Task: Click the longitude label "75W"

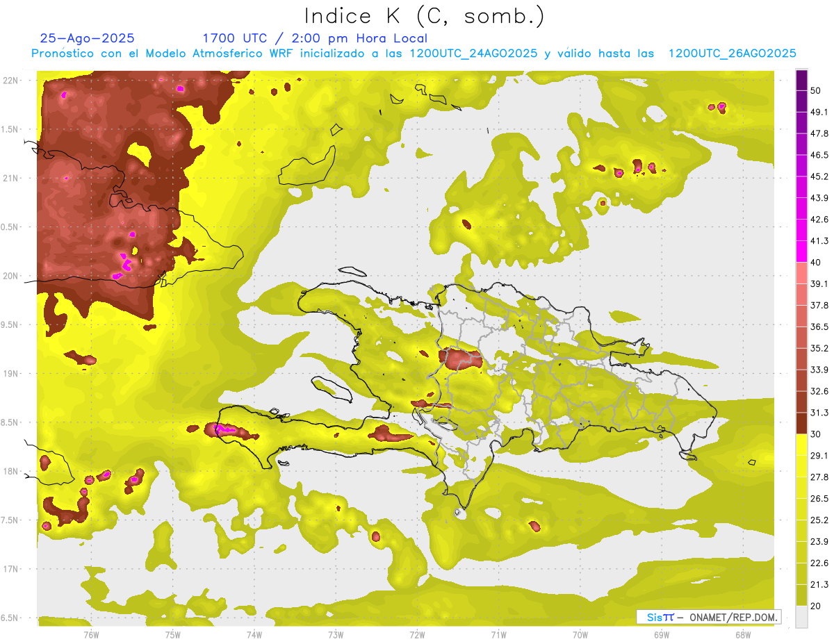Action: pyautogui.click(x=172, y=634)
